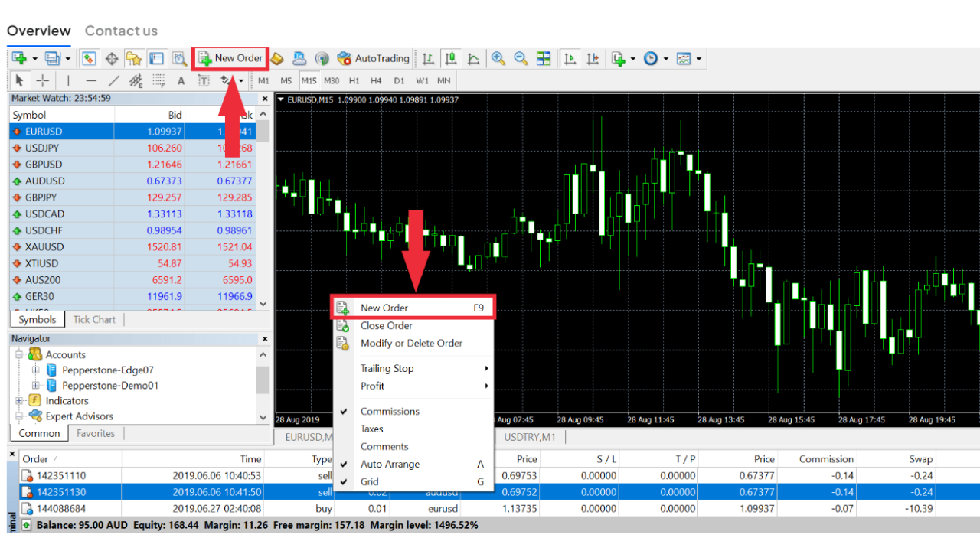Open the periodicity clock dropdown arrow
Viewport: 980px width, 551px height.
[x=666, y=59]
